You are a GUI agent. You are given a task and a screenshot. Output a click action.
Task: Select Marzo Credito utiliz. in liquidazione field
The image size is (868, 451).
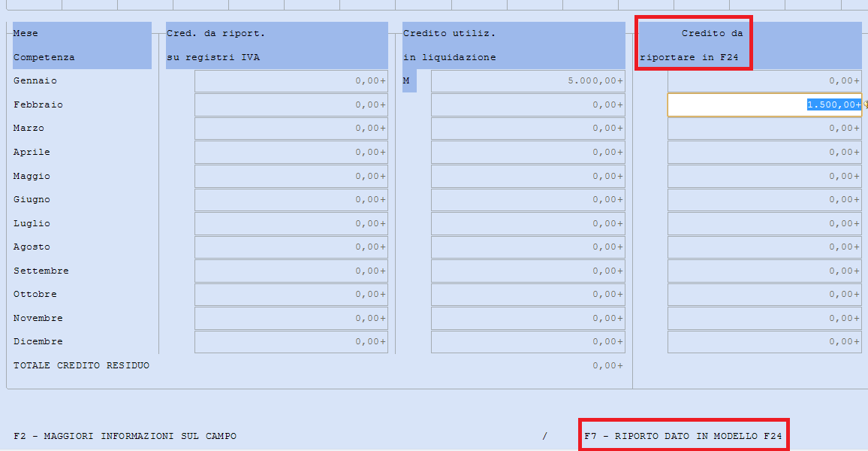coord(528,128)
